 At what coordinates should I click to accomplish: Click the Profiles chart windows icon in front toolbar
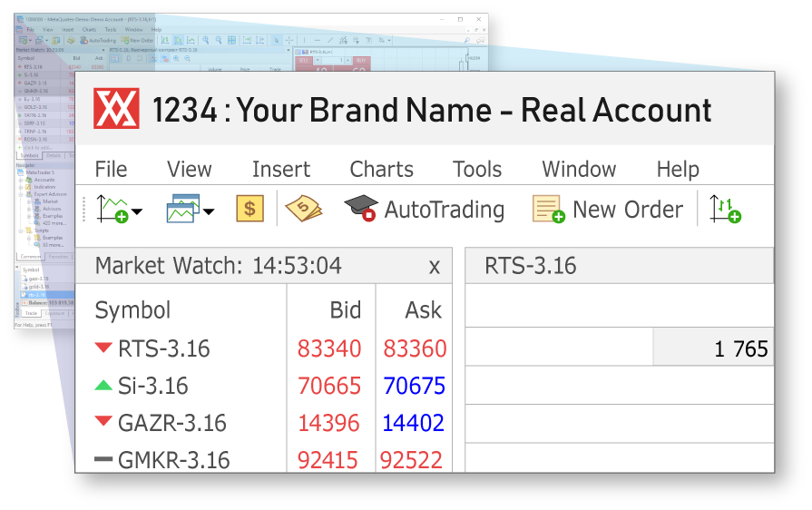click(182, 209)
